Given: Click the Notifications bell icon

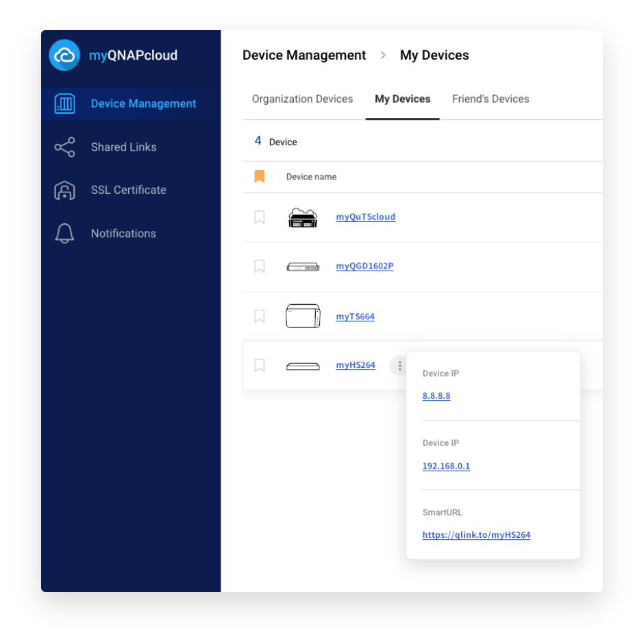Looking at the screenshot, I should click(x=64, y=234).
